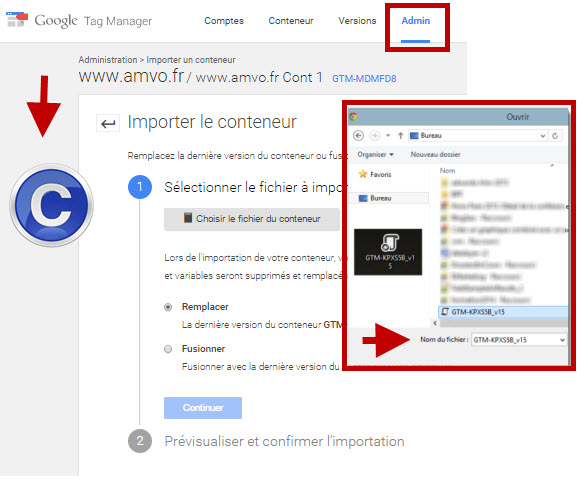Image resolution: width=586 pixels, height=480 pixels.
Task: Select the Remplacer radio option
Action: pyautogui.click(x=168, y=307)
